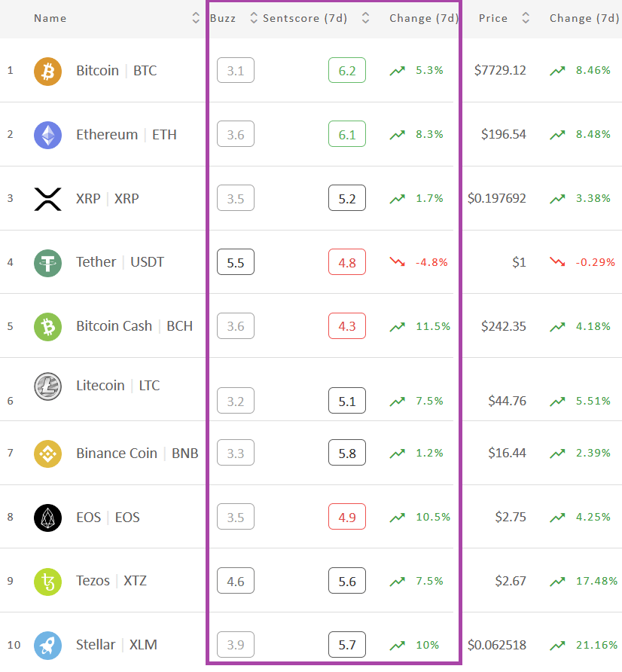Click the green Tether logo

click(47, 263)
